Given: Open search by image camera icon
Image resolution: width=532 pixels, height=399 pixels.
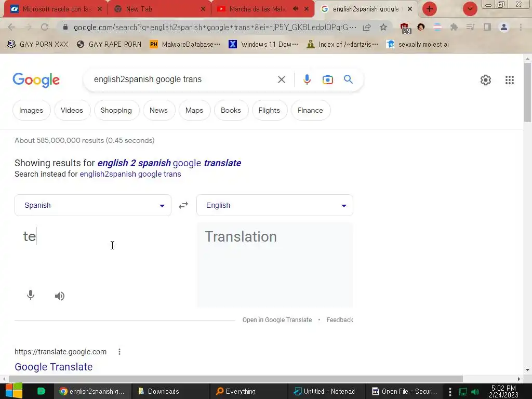Looking at the screenshot, I should [327, 79].
